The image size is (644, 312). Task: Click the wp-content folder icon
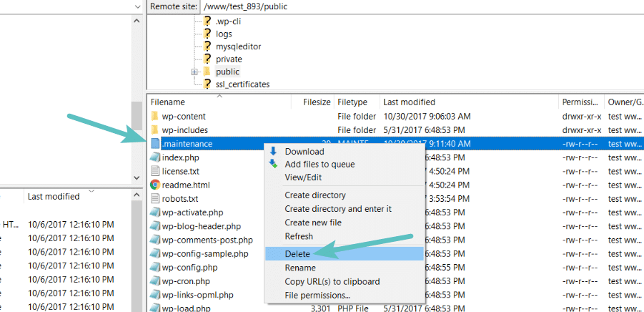click(x=155, y=117)
